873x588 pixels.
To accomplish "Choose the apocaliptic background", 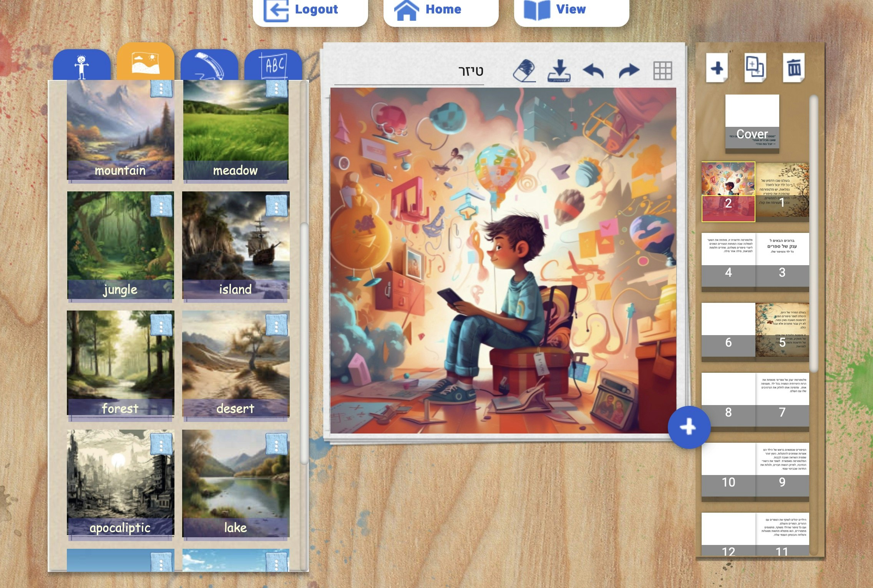I will (120, 483).
